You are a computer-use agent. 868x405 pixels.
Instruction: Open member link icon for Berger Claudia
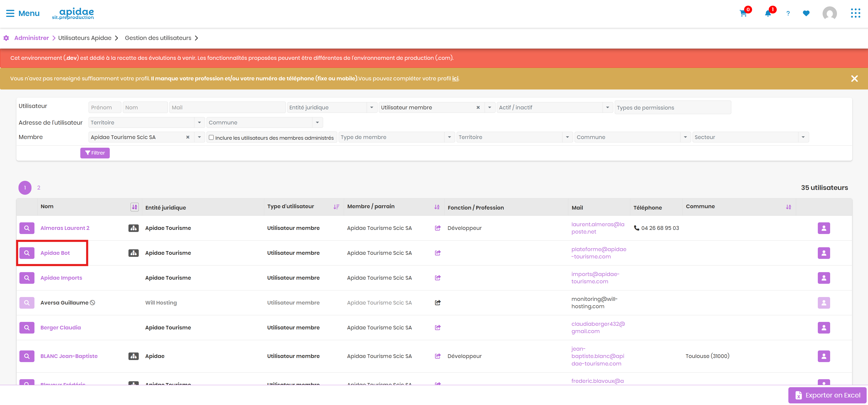[x=438, y=327]
